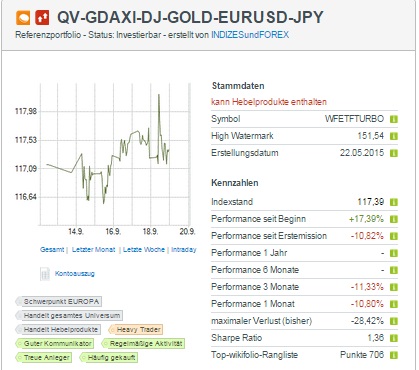
Task: Click the red arrows icon beside title
Action: coord(42,18)
